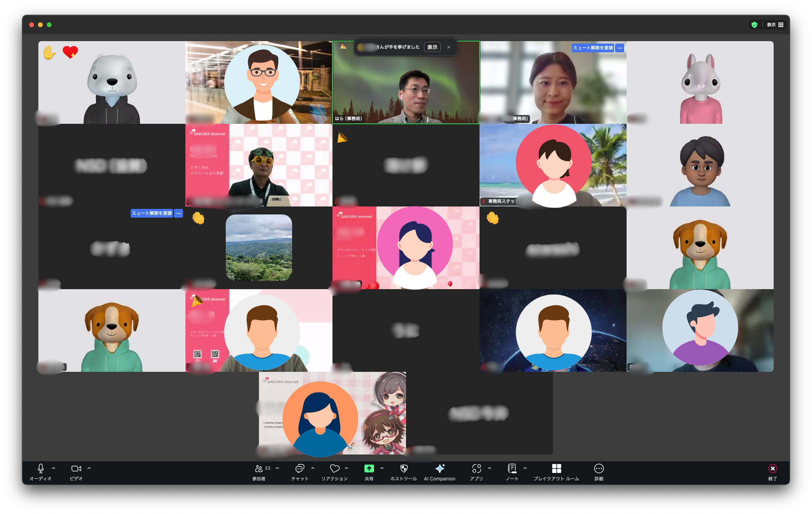Screen dimensions: 812x514
Task: Expand the share options chevron
Action: point(382,468)
